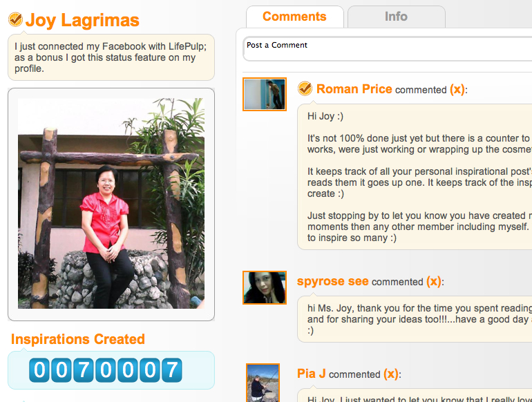Remove spyrose see's comment using (x)

[434, 281]
